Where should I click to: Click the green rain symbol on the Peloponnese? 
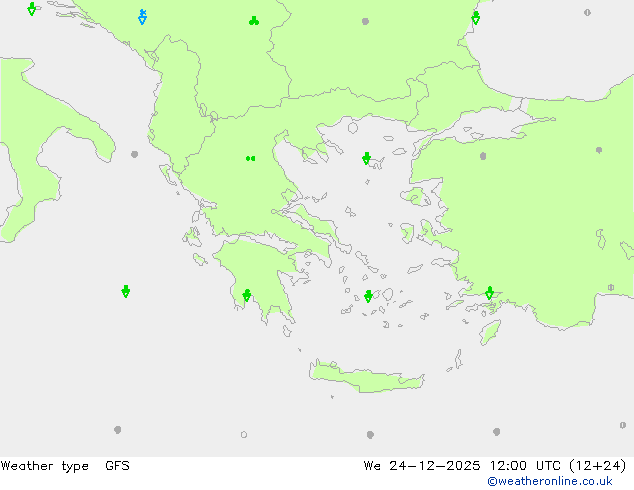(x=247, y=296)
